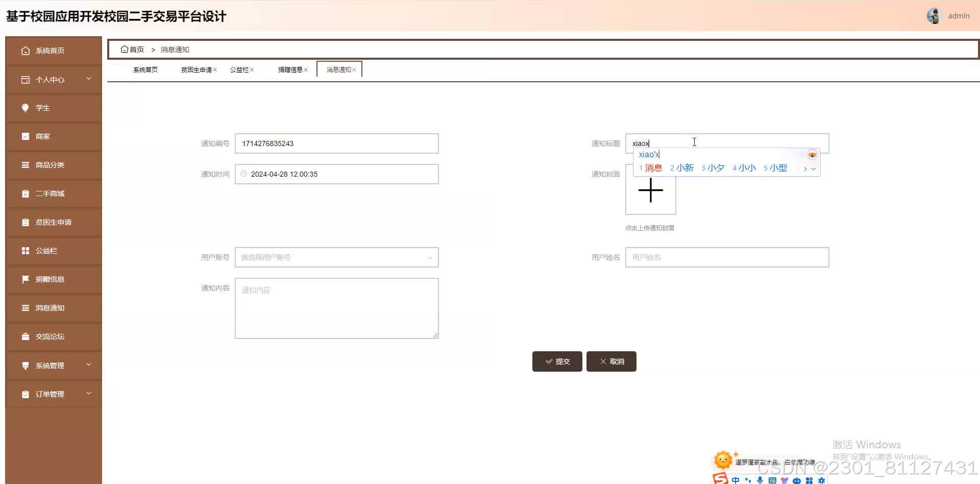Image resolution: width=980 pixels, height=484 pixels.
Task: Click the 通知编号 input field
Action: coord(337,143)
